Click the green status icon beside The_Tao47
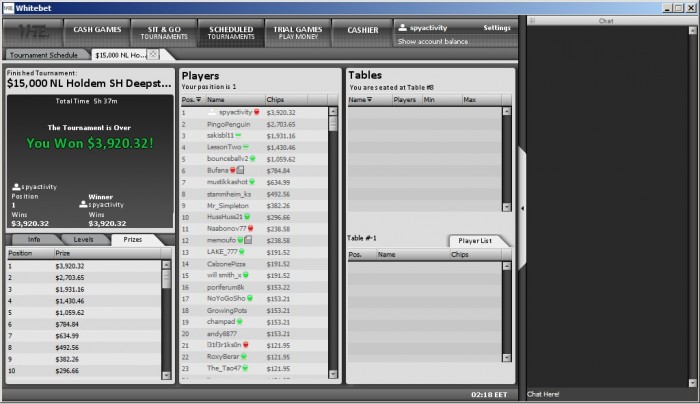Screen dimensions: 700x404 pyautogui.click(x=245, y=368)
